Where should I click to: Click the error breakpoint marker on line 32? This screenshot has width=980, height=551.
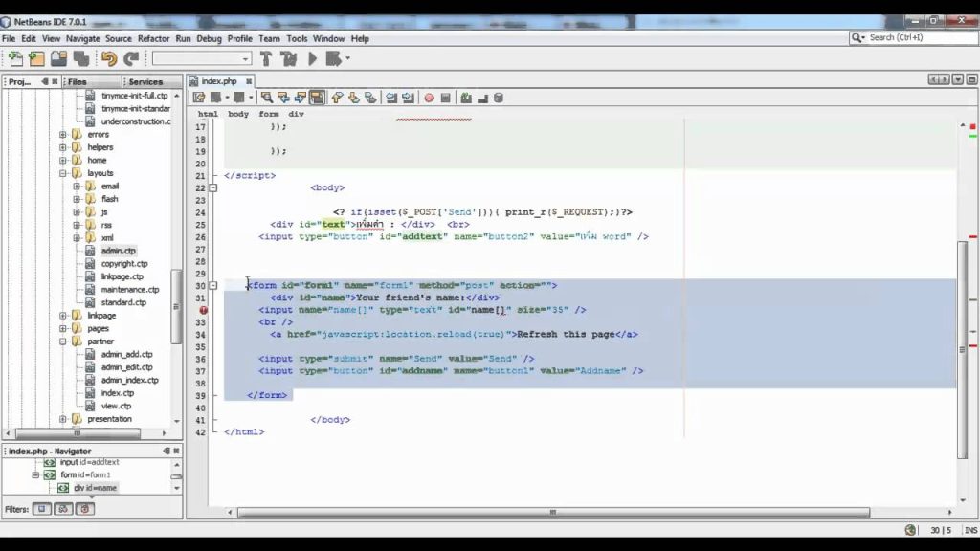point(203,310)
